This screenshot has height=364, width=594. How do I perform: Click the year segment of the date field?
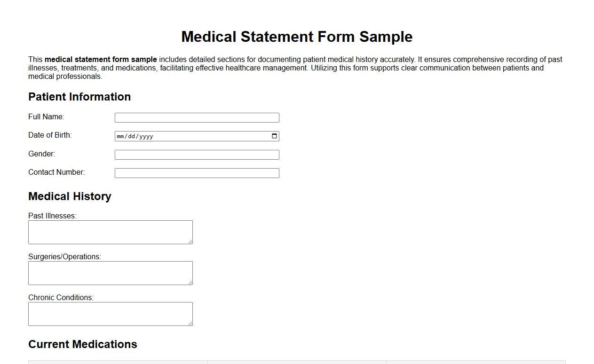click(146, 136)
